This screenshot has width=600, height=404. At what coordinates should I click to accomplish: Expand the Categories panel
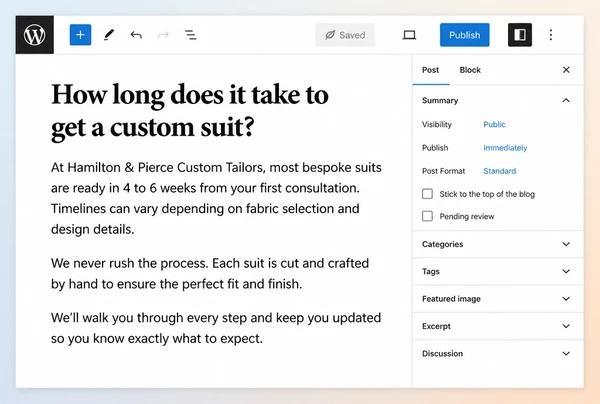click(x=498, y=244)
